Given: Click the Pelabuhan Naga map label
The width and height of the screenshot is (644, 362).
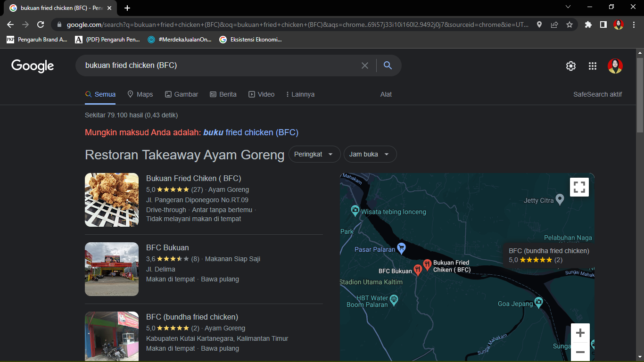Looking at the screenshot, I should 568,238.
